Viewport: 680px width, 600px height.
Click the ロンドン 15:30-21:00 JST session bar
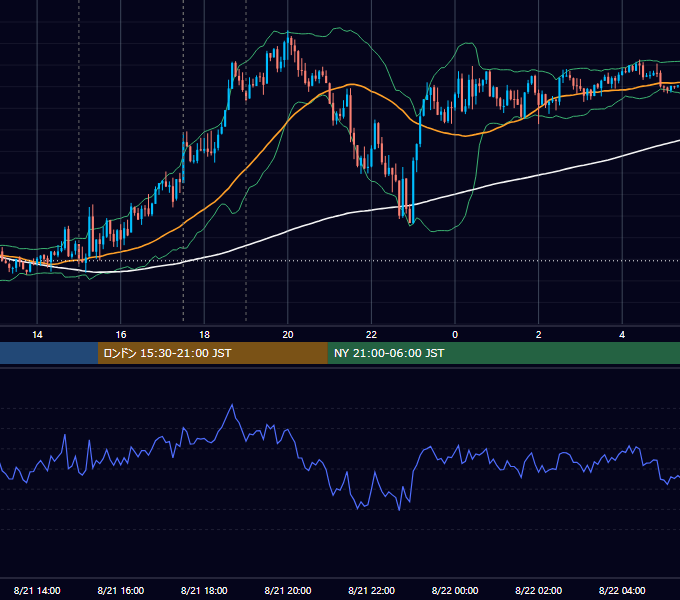pos(212,353)
